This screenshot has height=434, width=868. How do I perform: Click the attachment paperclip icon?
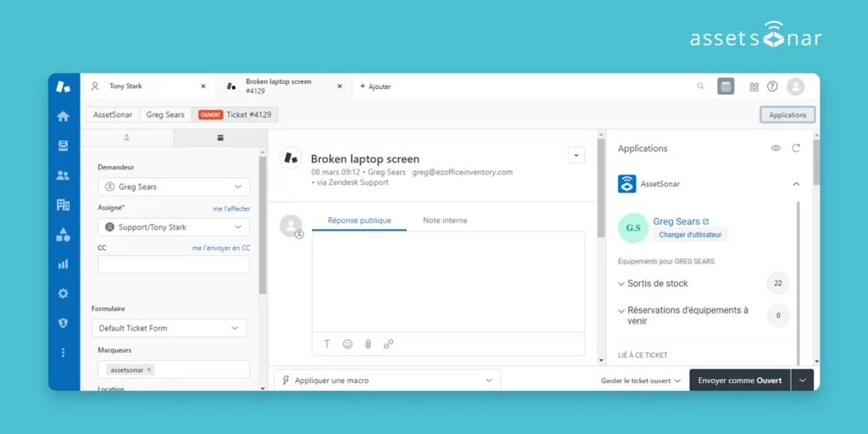click(368, 344)
